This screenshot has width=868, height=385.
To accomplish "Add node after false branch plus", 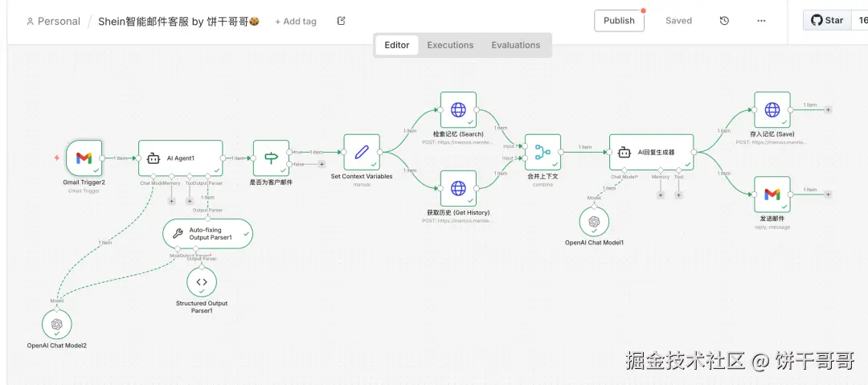I will click(321, 164).
